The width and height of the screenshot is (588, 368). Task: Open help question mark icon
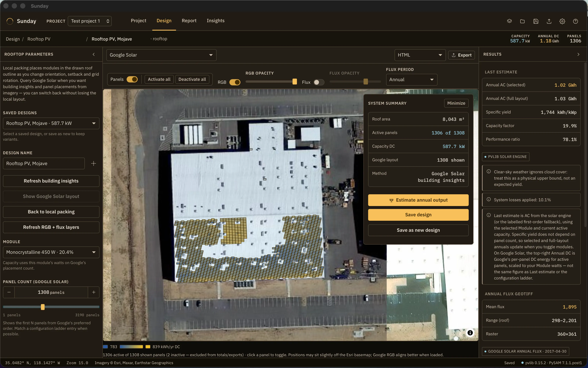575,21
